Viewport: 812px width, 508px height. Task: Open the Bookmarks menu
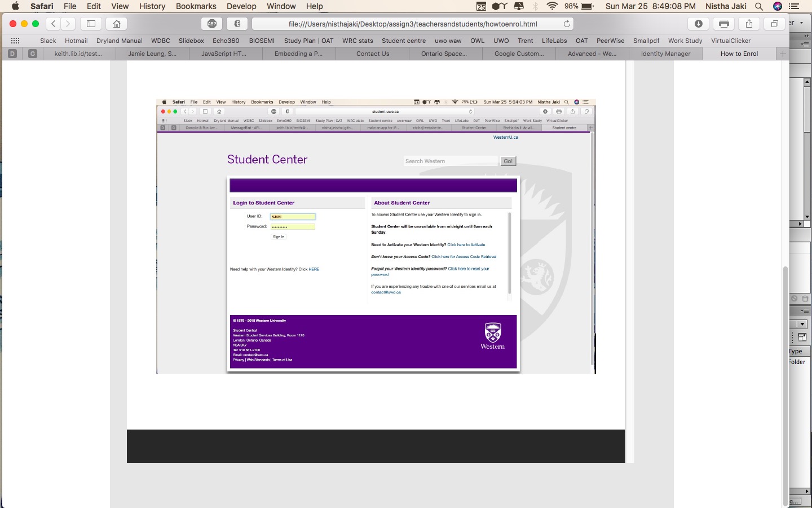tap(196, 6)
